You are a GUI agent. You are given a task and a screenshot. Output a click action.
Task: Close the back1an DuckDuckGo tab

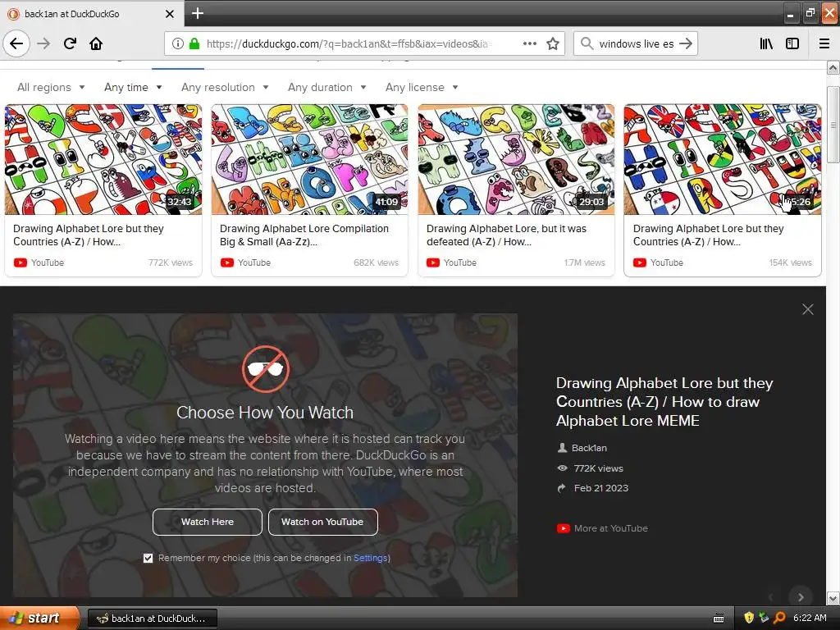coord(169,14)
